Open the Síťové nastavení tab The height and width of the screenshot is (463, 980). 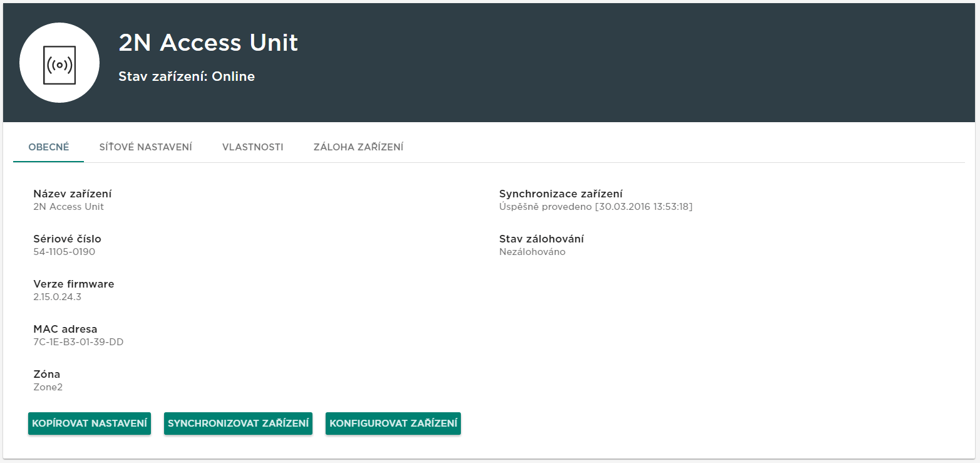click(x=146, y=147)
